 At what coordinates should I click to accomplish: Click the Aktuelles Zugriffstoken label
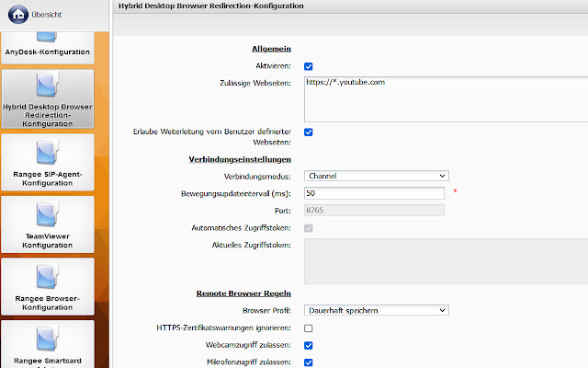click(251, 245)
